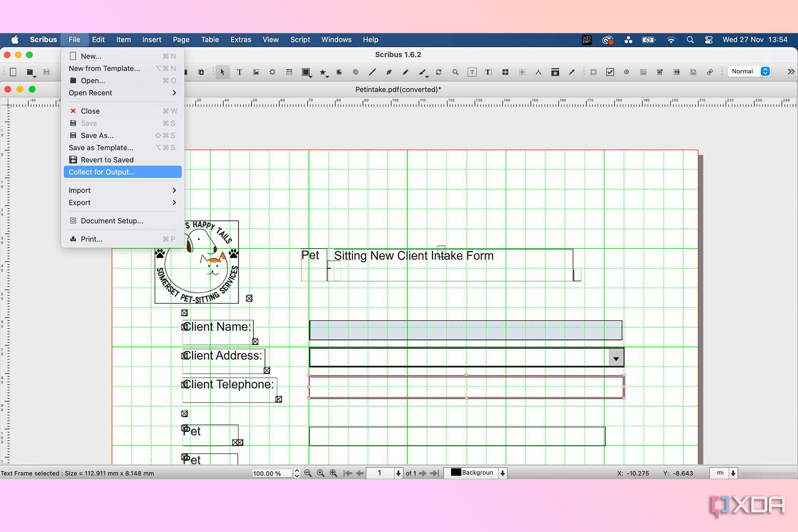Insert PDF Check Box tool

point(610,72)
